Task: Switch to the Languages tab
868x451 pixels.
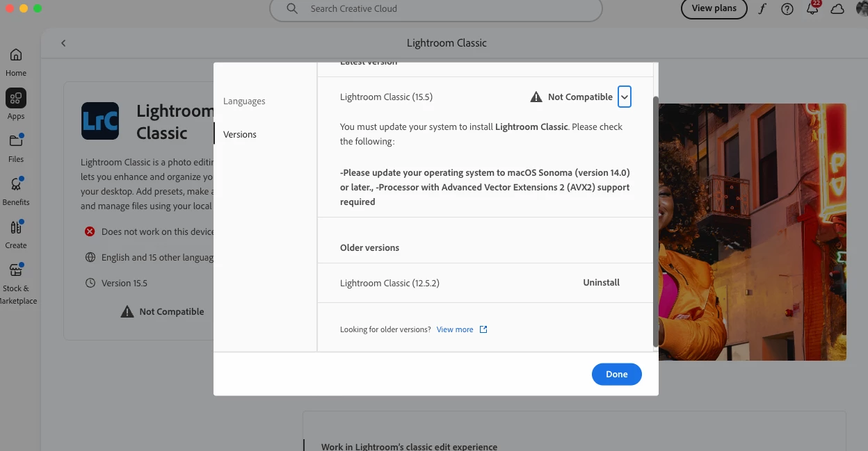Action: pos(244,101)
